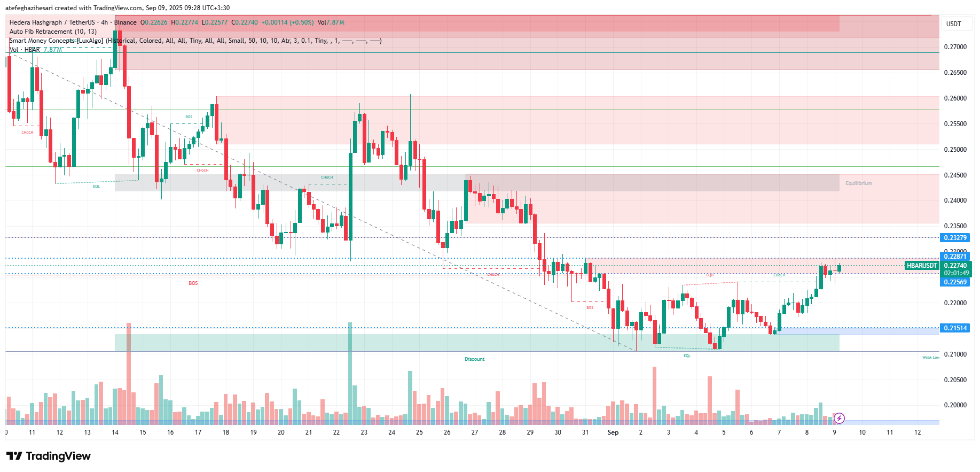Click the red BOS label below 0.22569 line
This screenshot has height=472, width=980.
pos(193,283)
